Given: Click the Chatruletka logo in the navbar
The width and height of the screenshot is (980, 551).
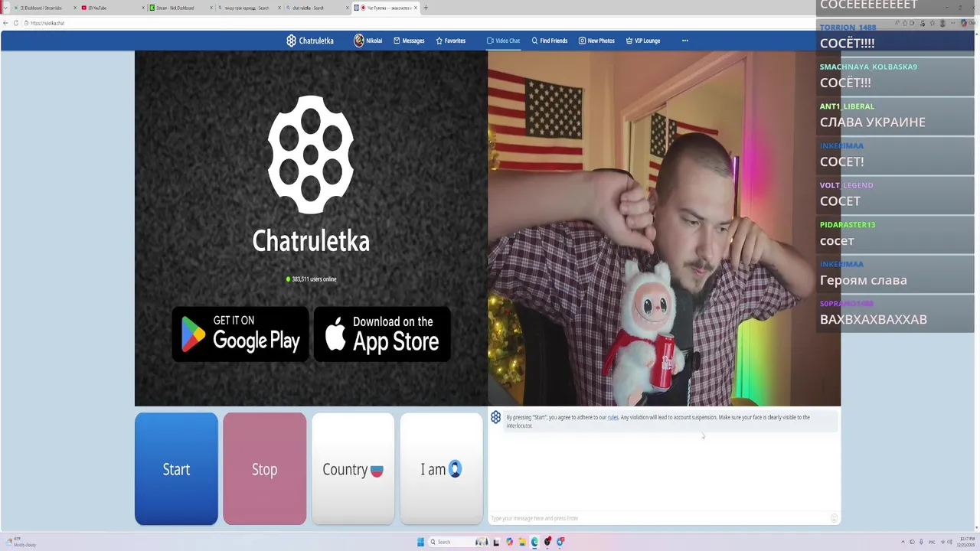Looking at the screenshot, I should coord(310,41).
